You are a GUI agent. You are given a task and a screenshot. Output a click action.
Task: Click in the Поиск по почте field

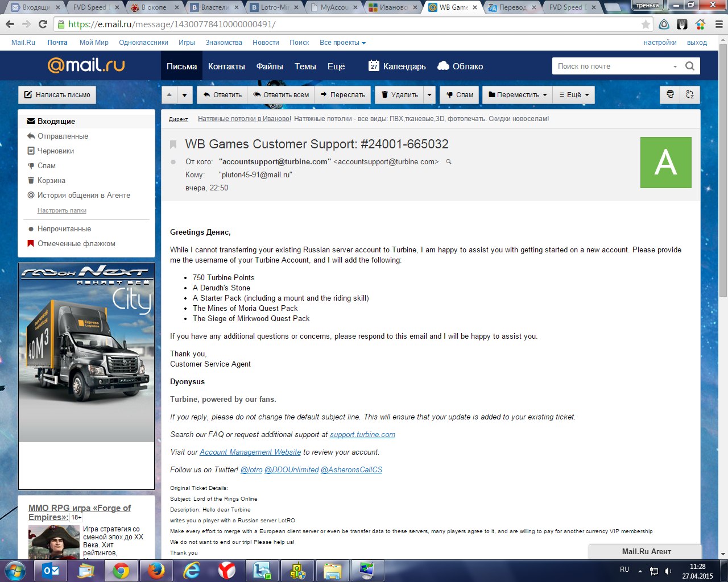click(x=611, y=66)
